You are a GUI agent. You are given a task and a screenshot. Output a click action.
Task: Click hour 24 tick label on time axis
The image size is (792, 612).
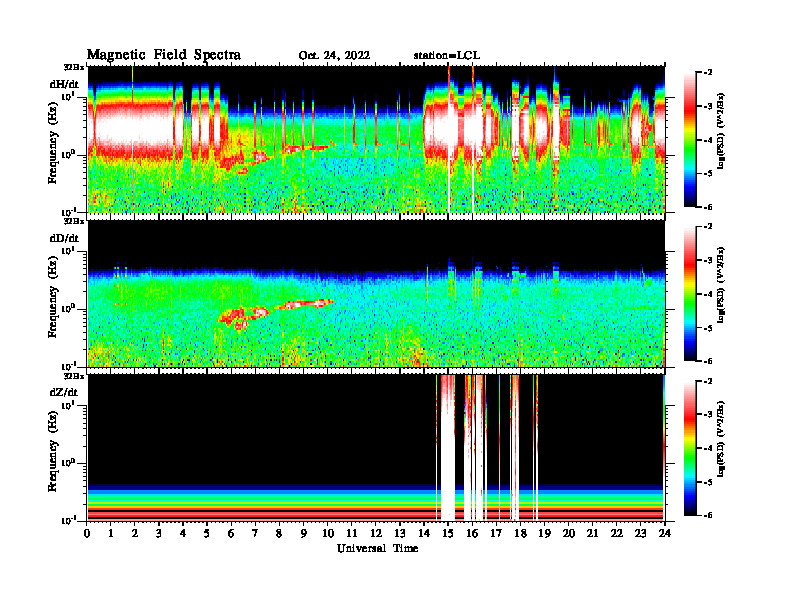click(665, 534)
